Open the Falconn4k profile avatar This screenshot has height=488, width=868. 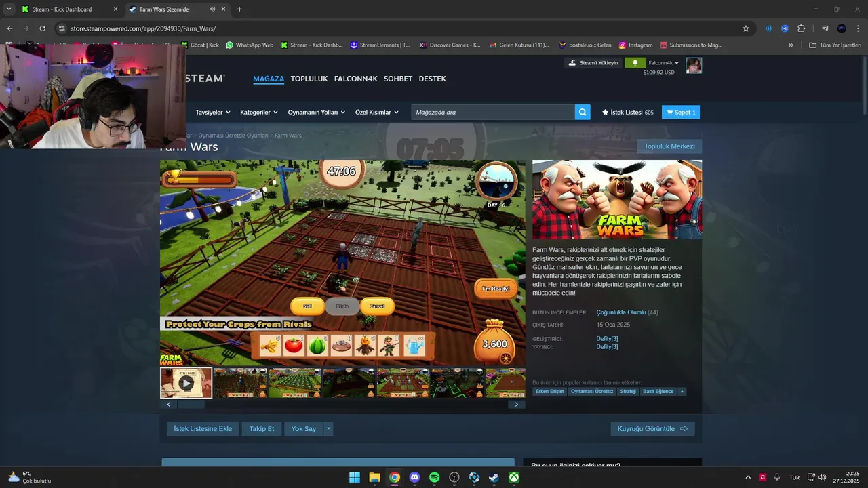694,66
